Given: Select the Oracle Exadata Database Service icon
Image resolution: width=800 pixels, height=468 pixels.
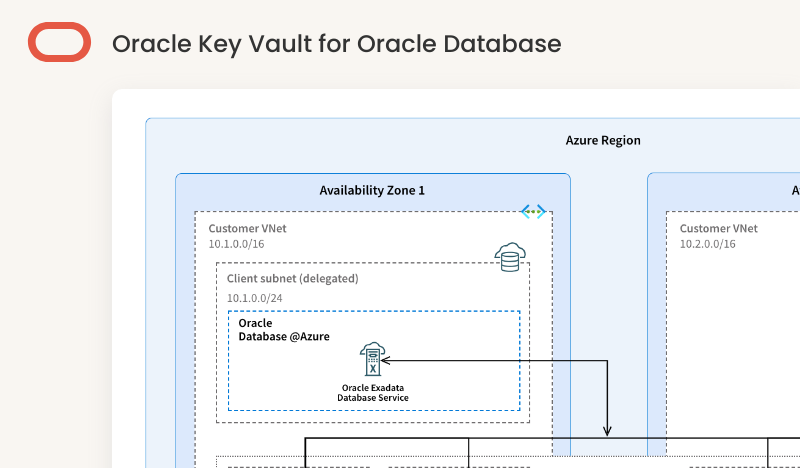Looking at the screenshot, I should click(x=372, y=359).
